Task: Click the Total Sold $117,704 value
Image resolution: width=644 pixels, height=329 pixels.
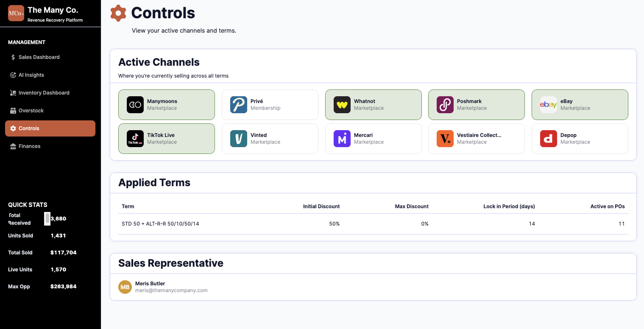Action: pos(64,253)
